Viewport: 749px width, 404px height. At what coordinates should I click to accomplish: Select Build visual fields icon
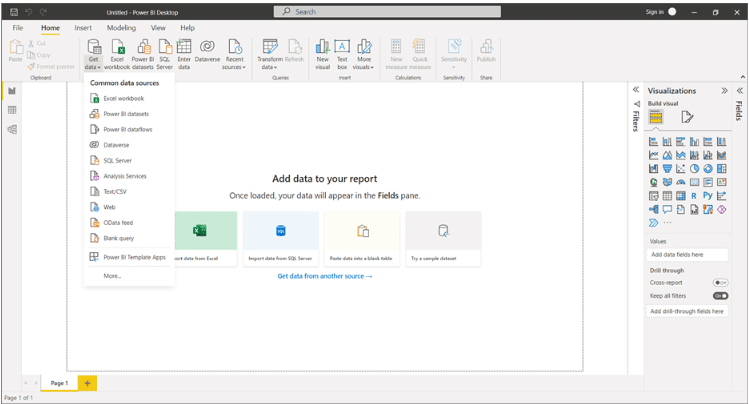(656, 117)
